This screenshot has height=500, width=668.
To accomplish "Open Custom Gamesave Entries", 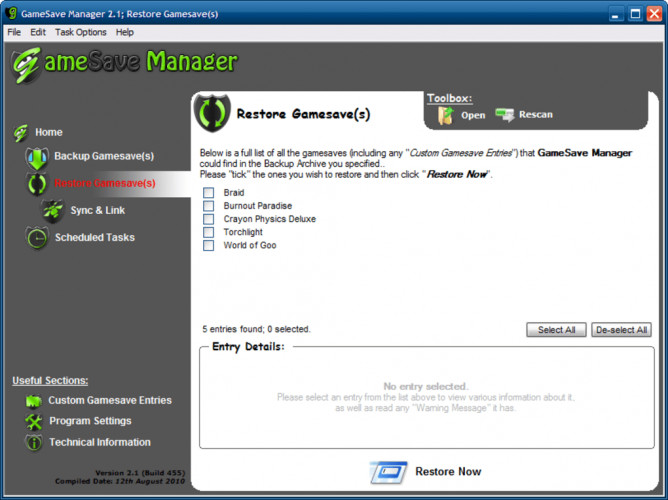I will pyautogui.click(x=110, y=400).
